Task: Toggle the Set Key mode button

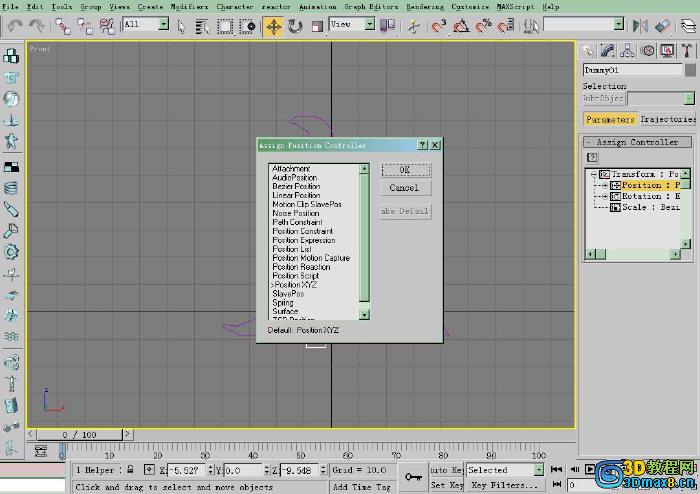Action: [445, 485]
